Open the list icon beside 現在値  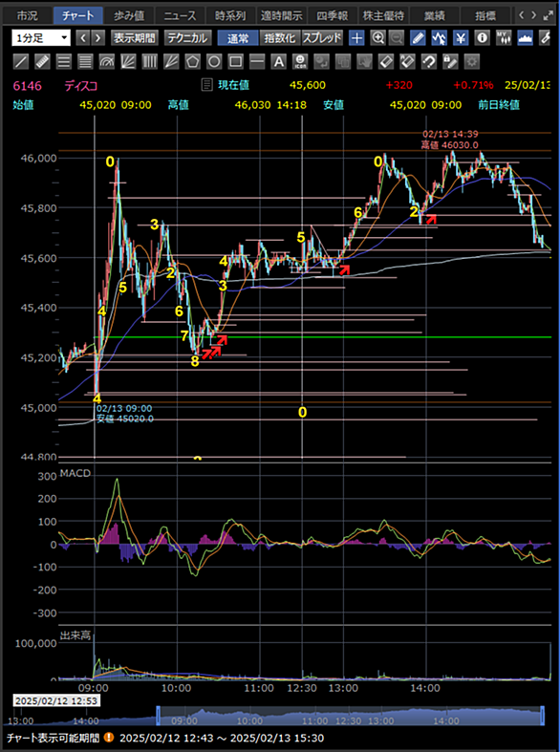click(x=206, y=85)
